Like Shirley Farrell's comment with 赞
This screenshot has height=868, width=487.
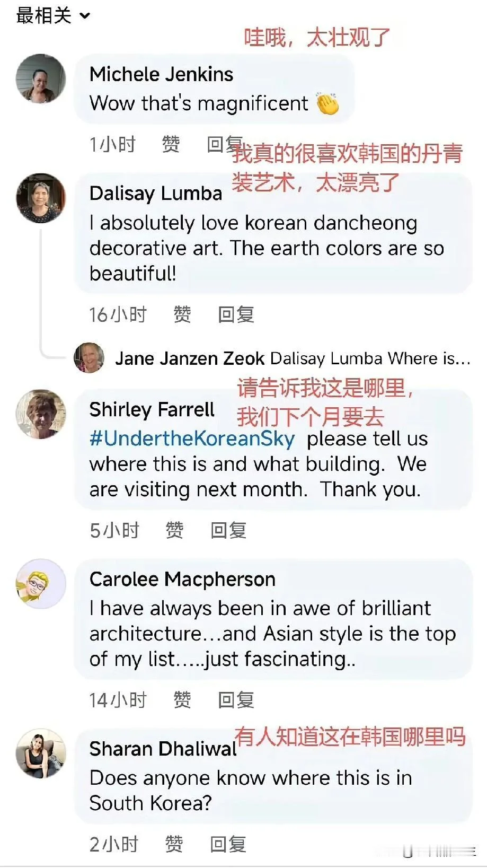174,530
